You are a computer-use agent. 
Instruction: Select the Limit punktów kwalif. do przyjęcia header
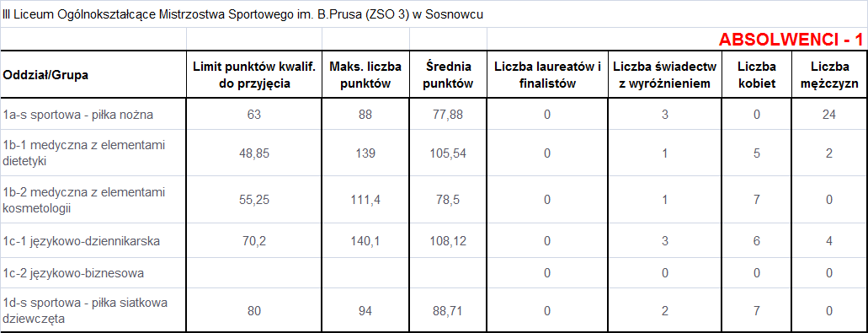[x=254, y=75]
